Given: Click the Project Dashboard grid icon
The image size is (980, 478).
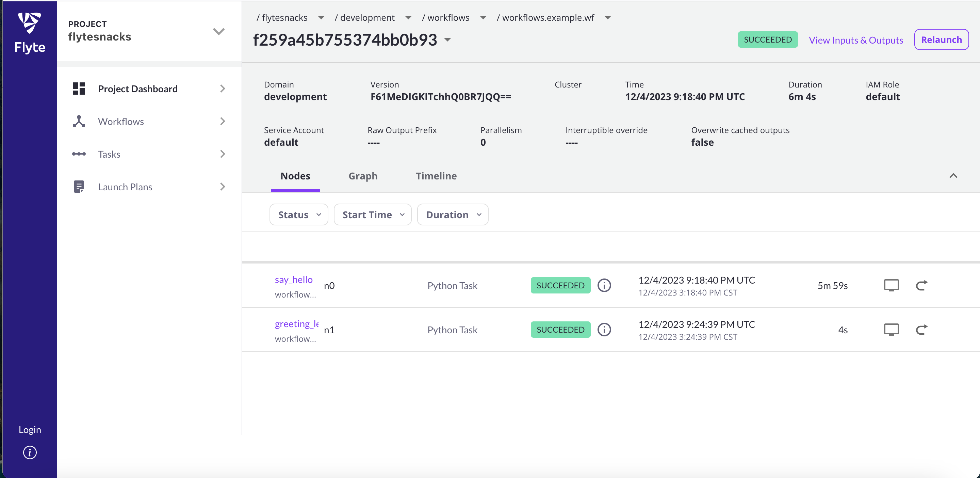Looking at the screenshot, I should 79,89.
